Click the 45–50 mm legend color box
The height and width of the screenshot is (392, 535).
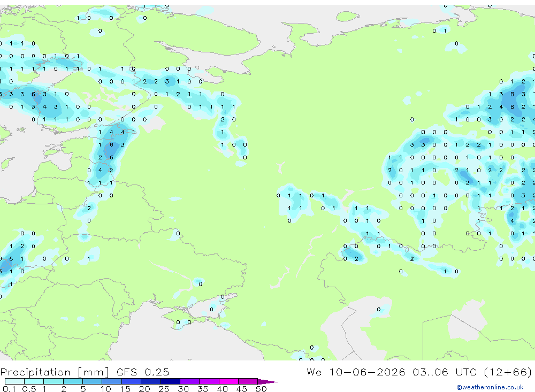click(248, 381)
